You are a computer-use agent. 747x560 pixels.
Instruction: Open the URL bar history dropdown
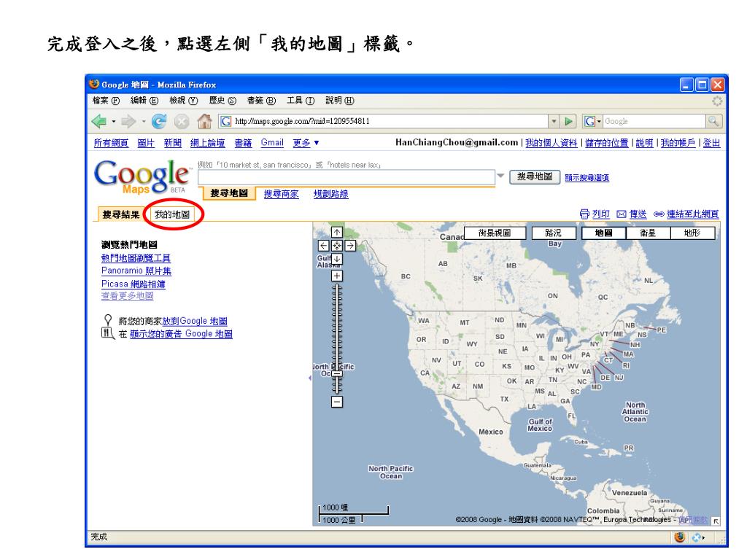(554, 122)
